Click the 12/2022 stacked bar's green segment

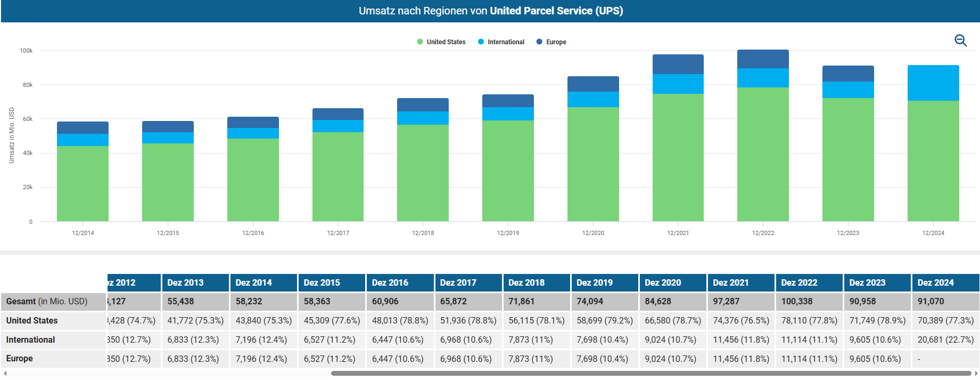tap(763, 155)
